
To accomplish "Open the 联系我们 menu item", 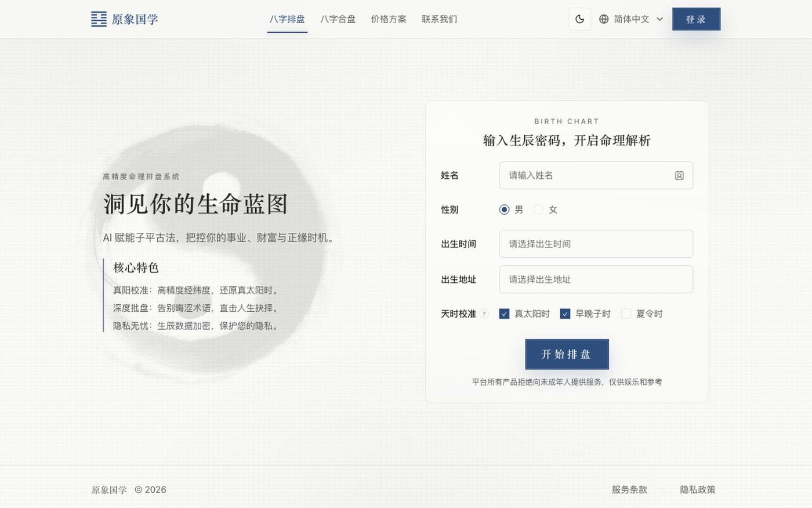I will click(439, 19).
